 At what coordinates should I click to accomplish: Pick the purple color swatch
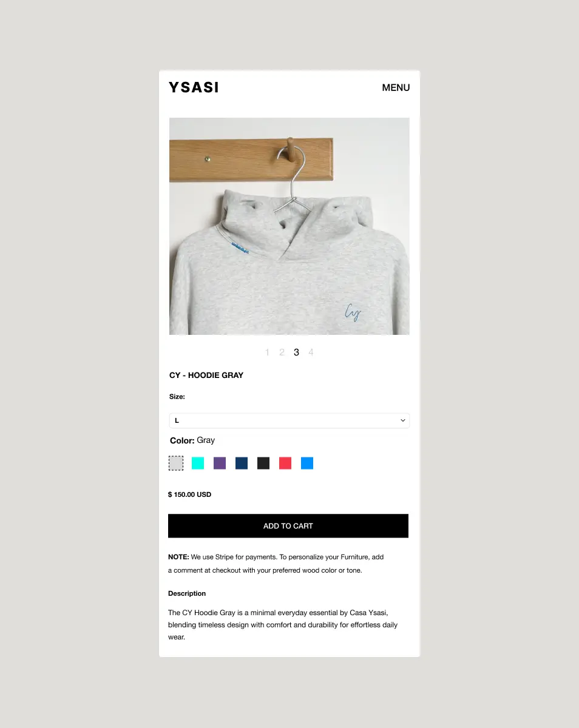pyautogui.click(x=220, y=463)
